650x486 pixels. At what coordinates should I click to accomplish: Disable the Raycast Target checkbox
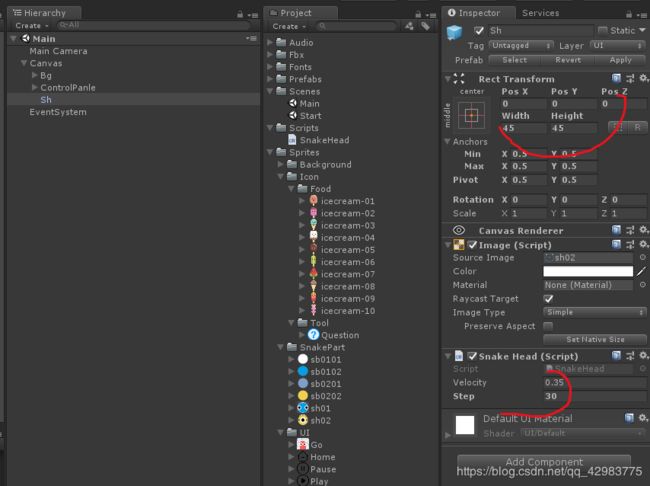coord(548,298)
